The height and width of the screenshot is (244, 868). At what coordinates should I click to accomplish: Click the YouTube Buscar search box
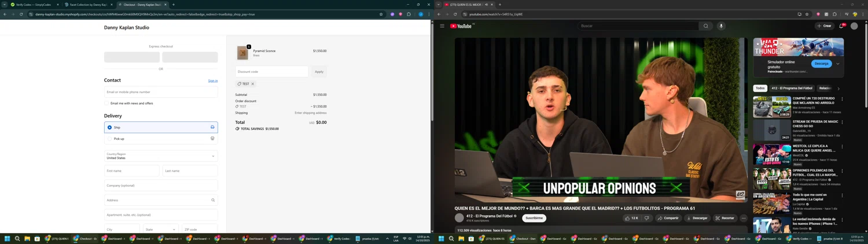coord(638,26)
